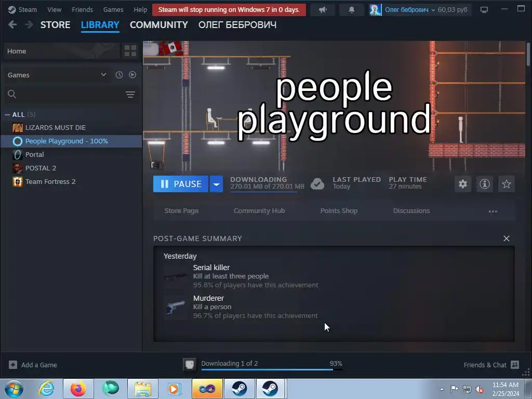Expand the account name dropdown

coord(410,10)
